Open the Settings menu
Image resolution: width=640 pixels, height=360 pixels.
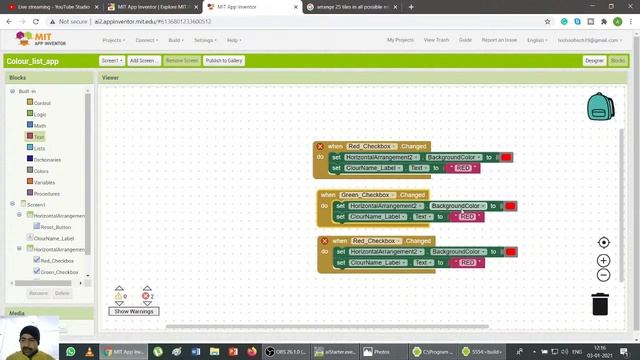pyautogui.click(x=205, y=40)
